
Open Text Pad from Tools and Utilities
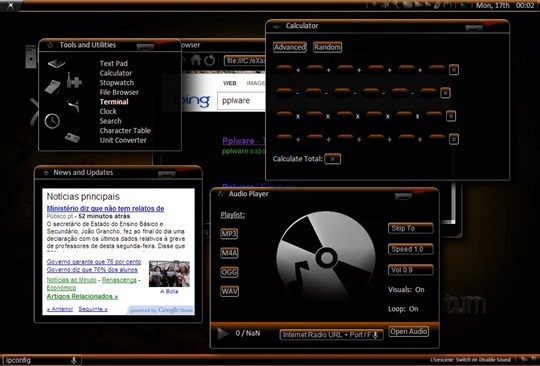[x=114, y=63]
